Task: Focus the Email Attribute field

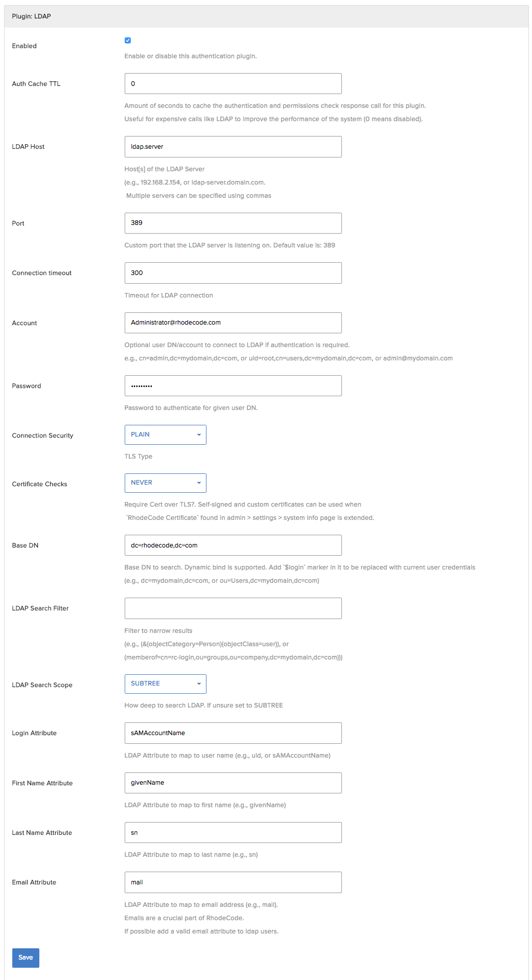Action: [233, 882]
